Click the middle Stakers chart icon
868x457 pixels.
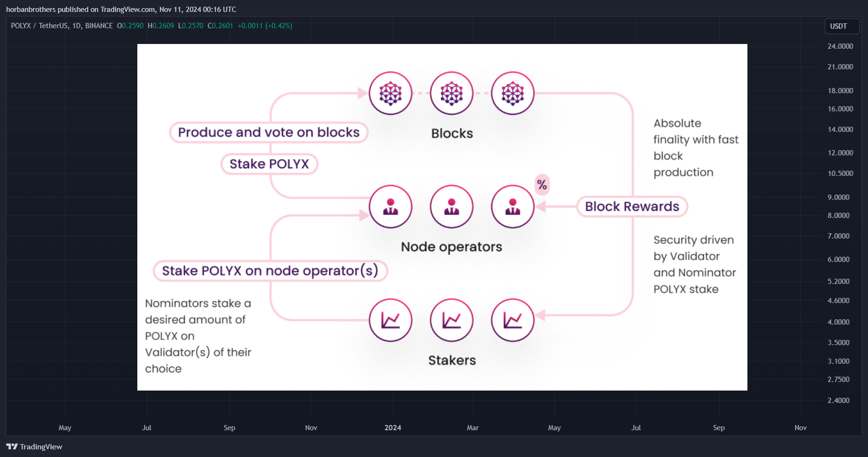point(452,320)
